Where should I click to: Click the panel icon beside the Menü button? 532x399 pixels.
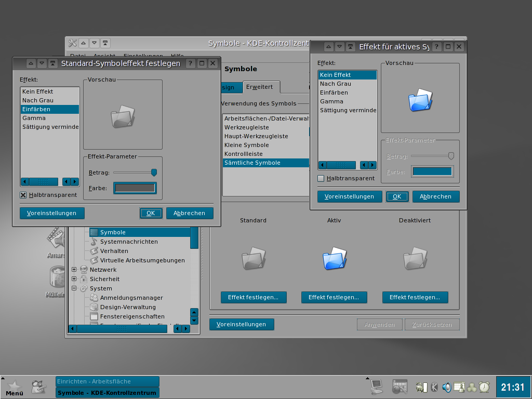tap(38, 387)
